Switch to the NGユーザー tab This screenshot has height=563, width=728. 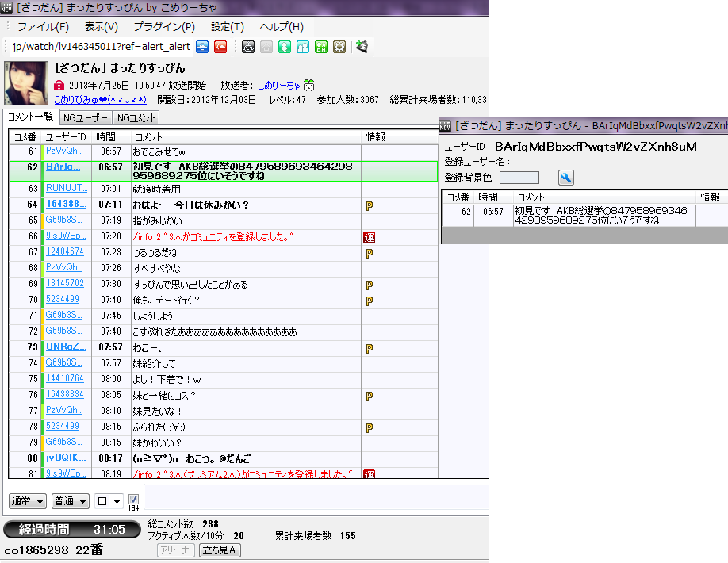(x=86, y=118)
